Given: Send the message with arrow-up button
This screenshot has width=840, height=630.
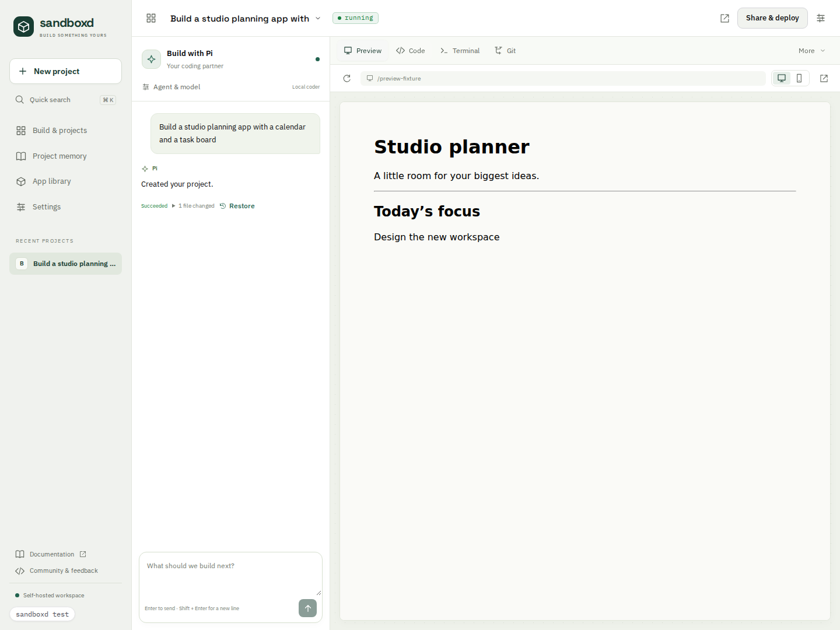Looking at the screenshot, I should (307, 608).
